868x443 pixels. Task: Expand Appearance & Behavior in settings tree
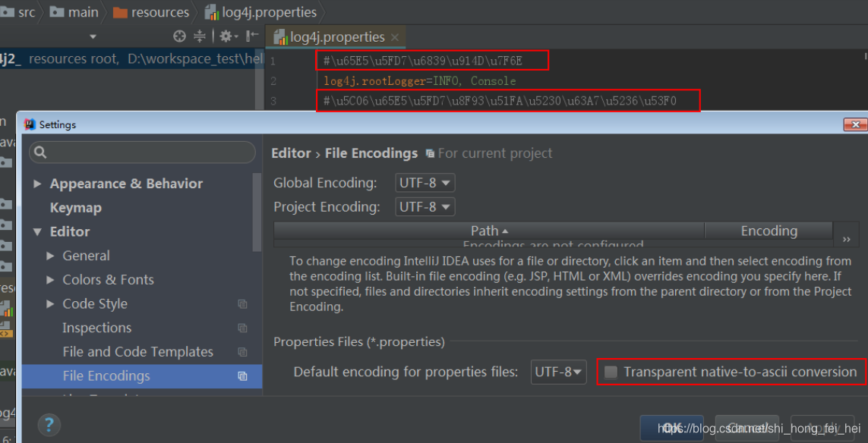point(38,184)
